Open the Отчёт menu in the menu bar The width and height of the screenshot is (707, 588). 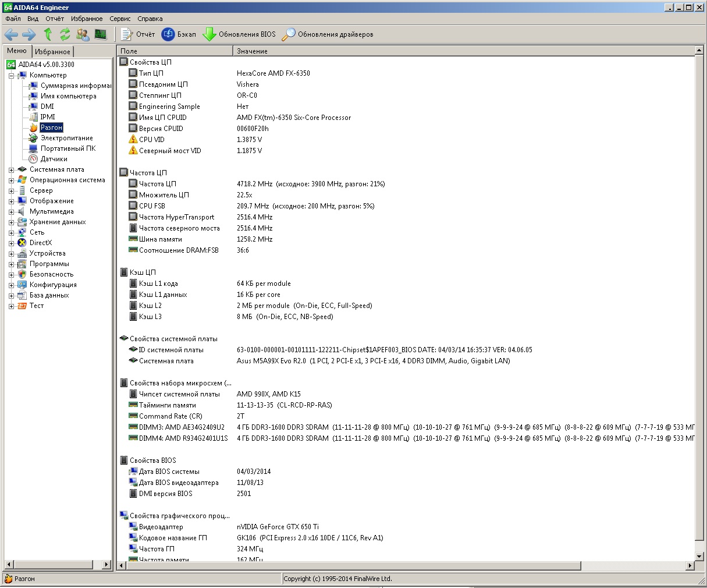pos(55,19)
